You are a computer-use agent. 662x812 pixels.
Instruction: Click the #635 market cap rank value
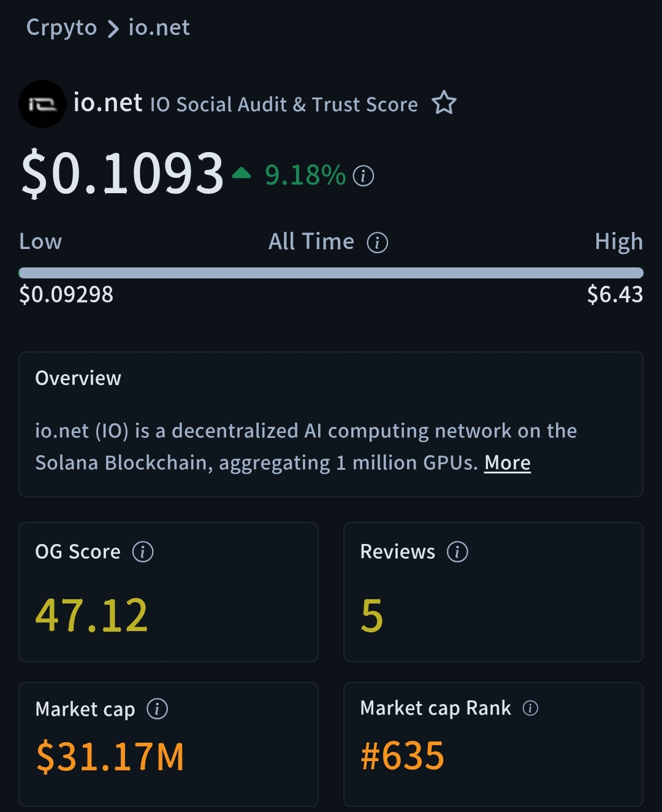click(402, 756)
